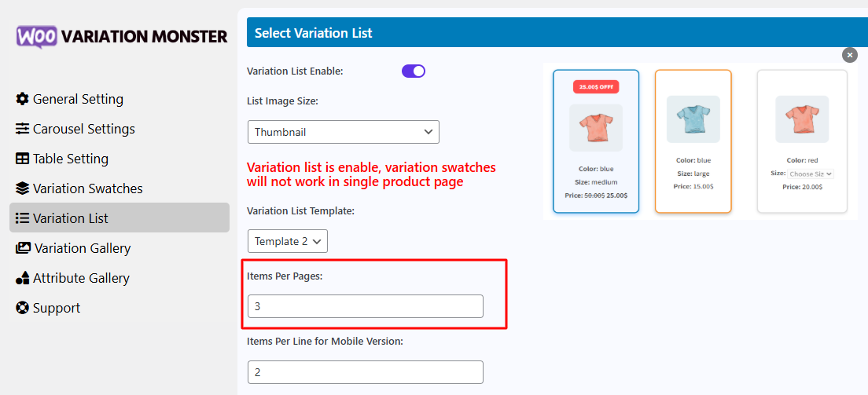Open the List Image Size dropdown
This screenshot has height=395, width=868.
[x=343, y=132]
